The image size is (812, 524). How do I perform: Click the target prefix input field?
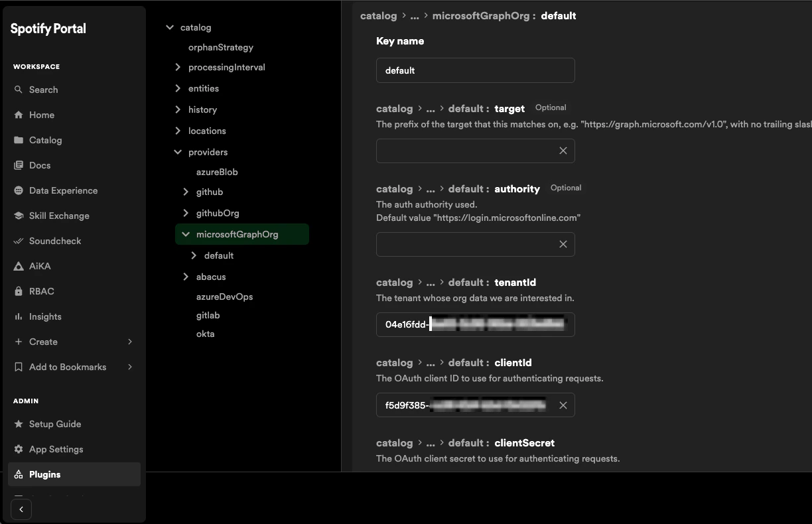pyautogui.click(x=476, y=151)
